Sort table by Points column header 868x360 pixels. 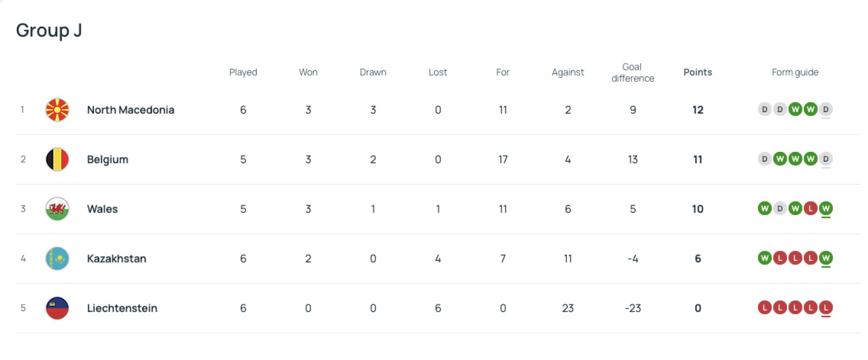(697, 72)
